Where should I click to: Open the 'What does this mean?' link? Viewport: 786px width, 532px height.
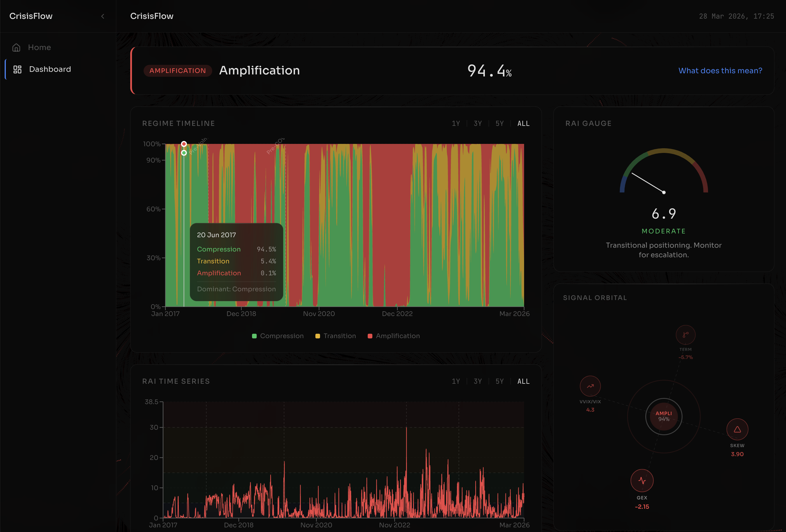(720, 71)
